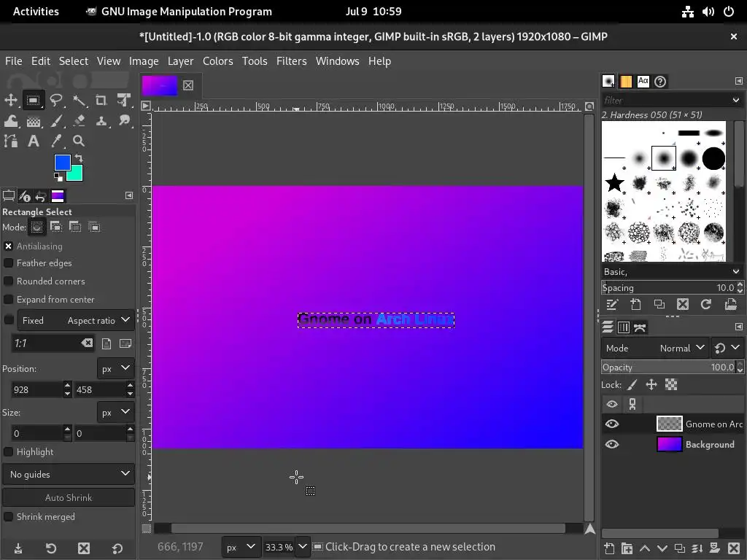The height and width of the screenshot is (560, 747).
Task: Select the Crop tool
Action: (x=101, y=100)
